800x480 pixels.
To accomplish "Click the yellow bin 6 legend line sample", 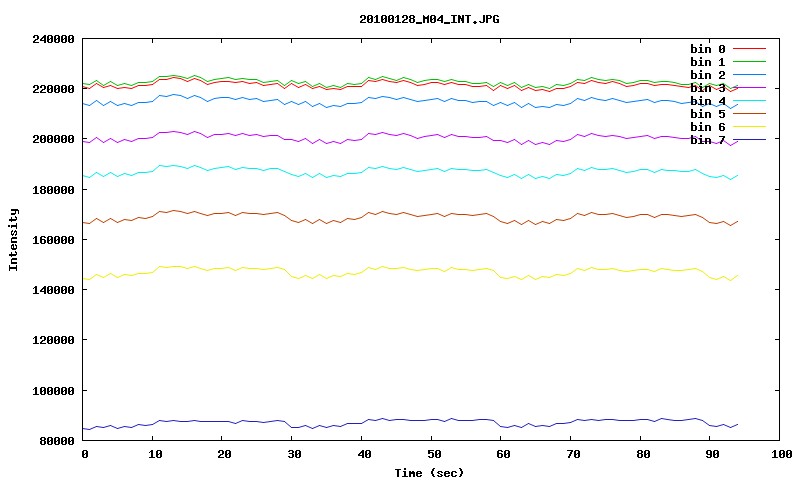I will 749,127.
